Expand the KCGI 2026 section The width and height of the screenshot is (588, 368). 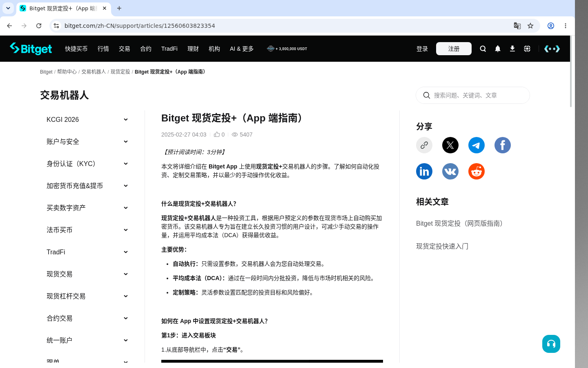(87, 119)
